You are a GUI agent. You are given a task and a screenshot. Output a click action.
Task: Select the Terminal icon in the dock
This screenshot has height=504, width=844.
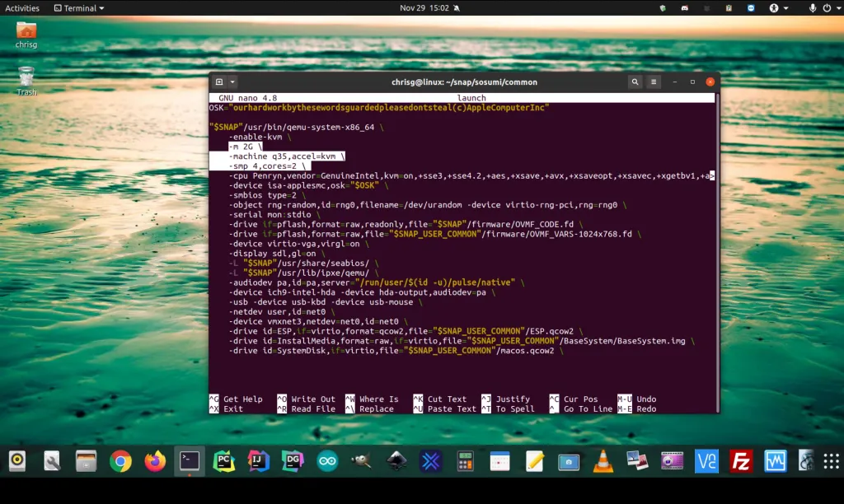click(190, 460)
